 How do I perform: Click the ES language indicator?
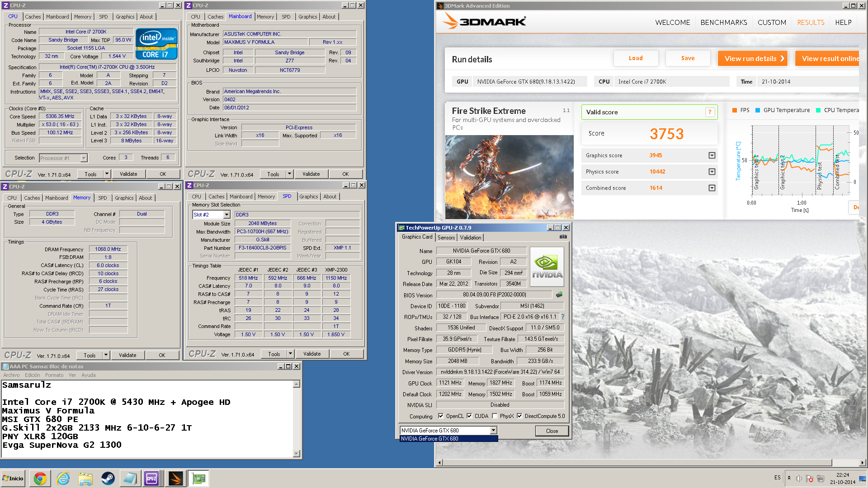click(x=777, y=478)
